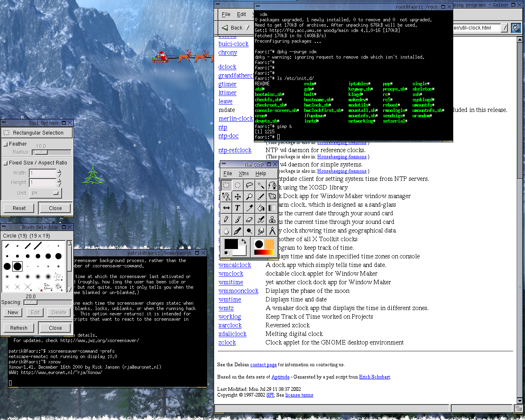
Task: Open the Xtns menu in GIMP
Action: click(244, 173)
